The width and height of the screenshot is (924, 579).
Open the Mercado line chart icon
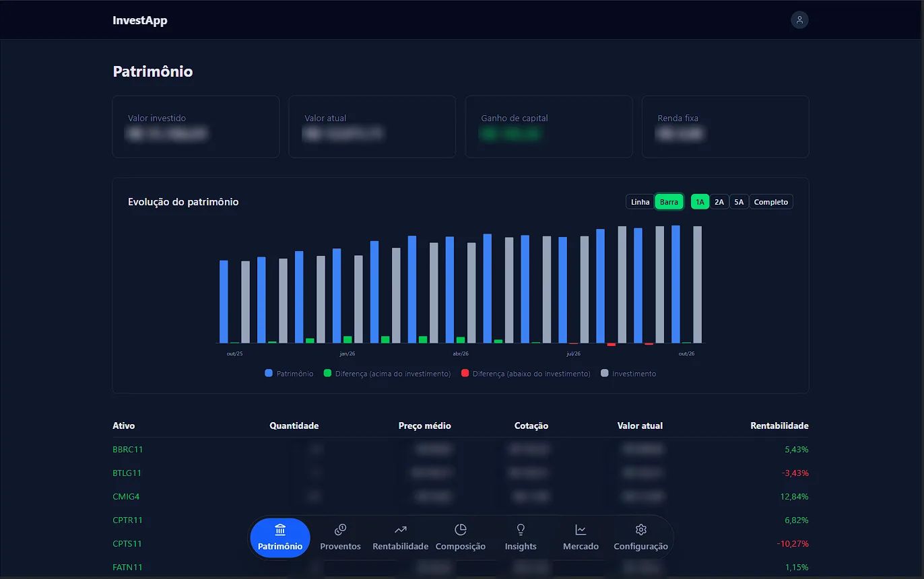pos(581,529)
